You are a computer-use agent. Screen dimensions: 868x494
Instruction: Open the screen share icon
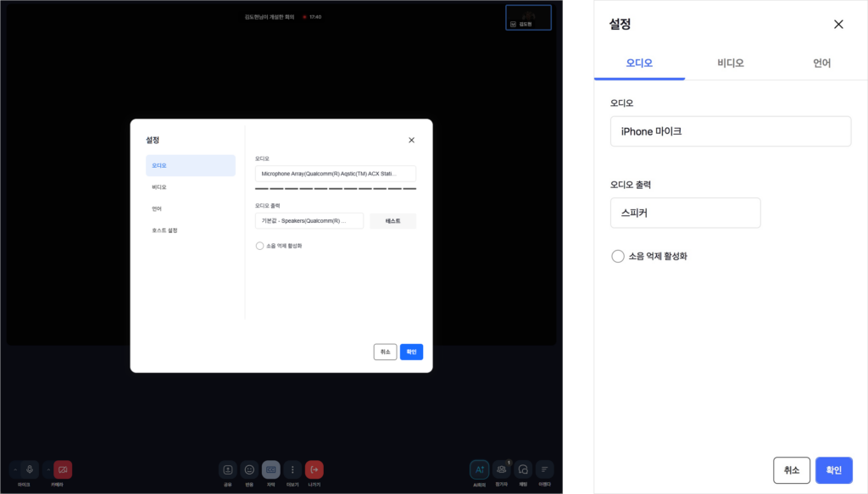point(227,469)
